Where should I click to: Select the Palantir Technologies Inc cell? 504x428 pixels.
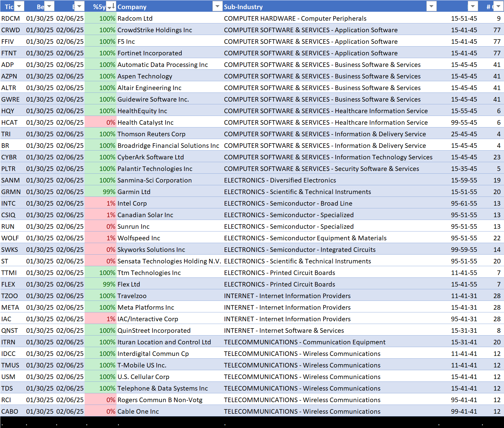(170, 169)
